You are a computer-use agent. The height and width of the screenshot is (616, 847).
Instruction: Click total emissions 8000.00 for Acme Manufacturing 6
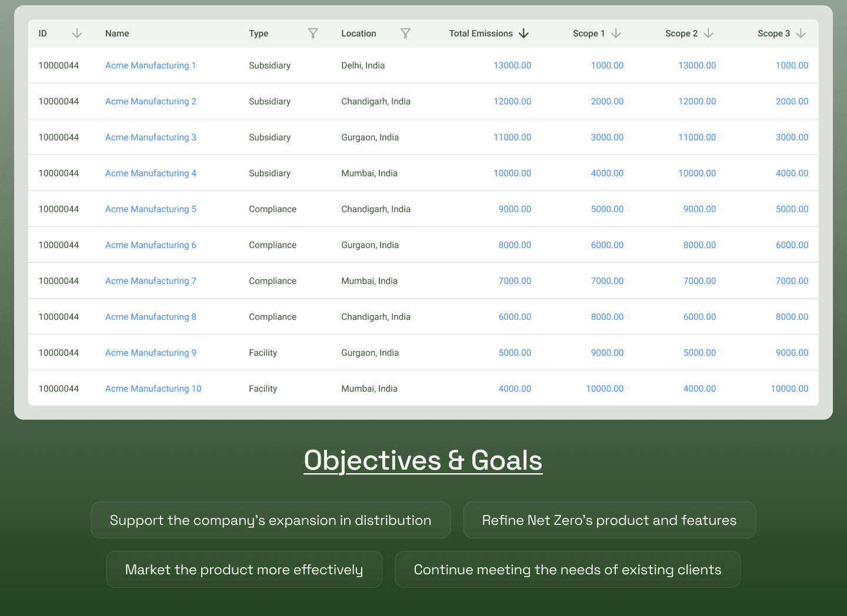[515, 245]
